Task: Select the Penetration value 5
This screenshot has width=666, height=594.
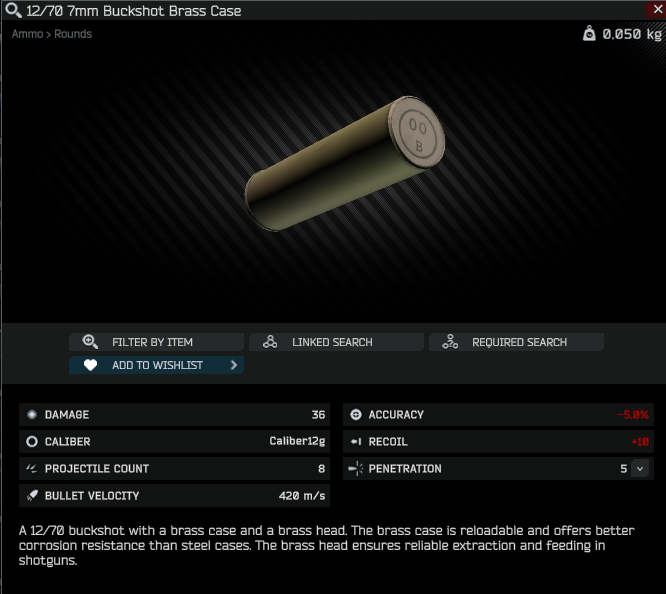Action: (x=624, y=469)
